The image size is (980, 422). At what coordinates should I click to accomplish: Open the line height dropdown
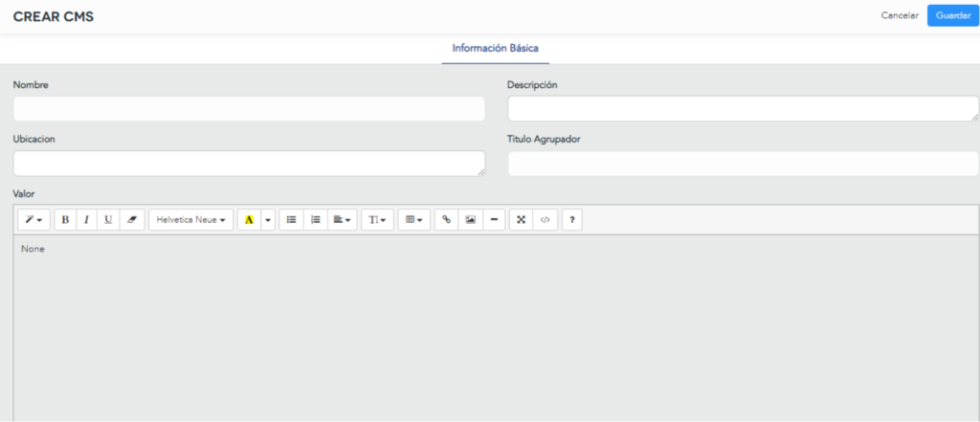tap(377, 220)
